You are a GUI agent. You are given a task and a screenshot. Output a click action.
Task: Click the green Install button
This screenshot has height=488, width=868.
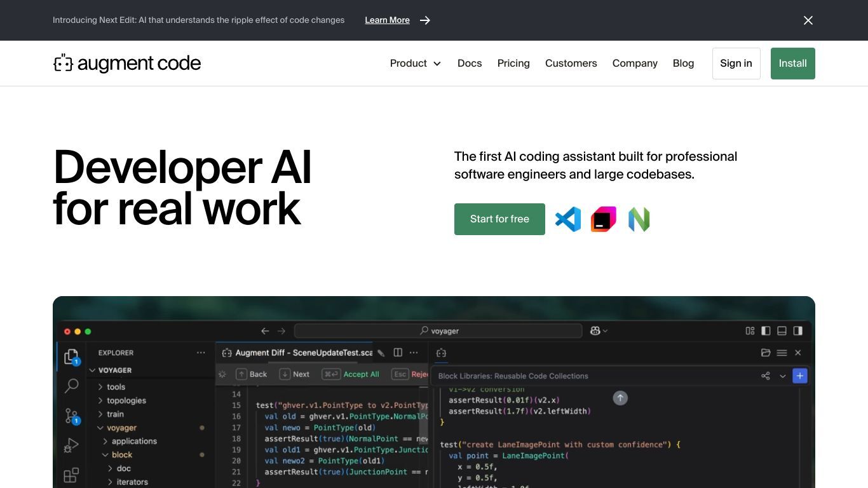click(x=792, y=64)
